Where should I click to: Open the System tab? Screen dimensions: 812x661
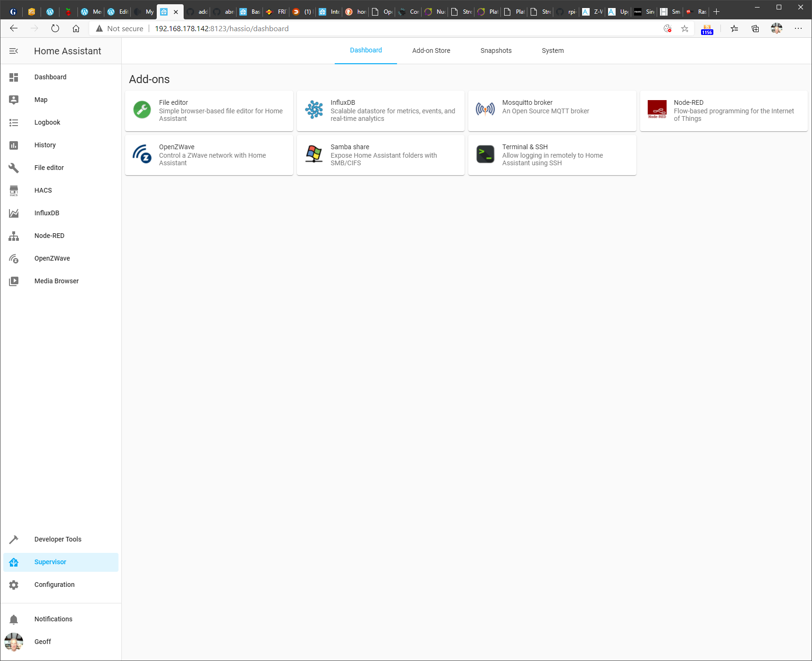pos(552,51)
